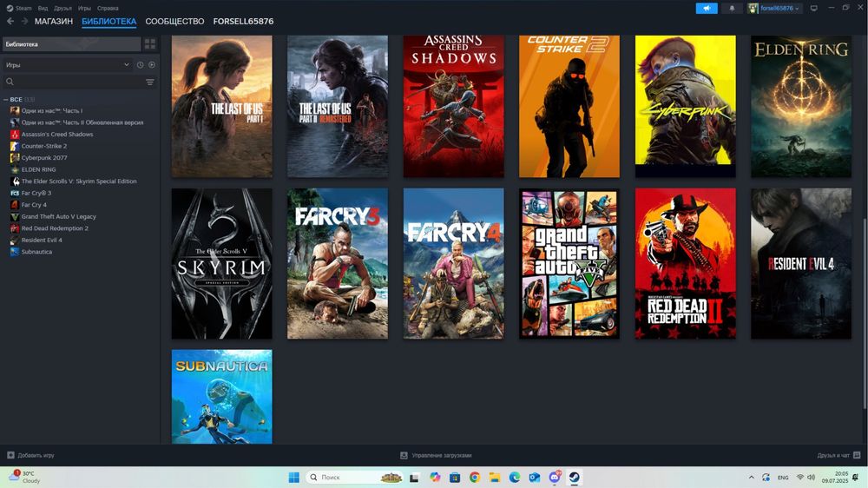Select Одни из нас: Часть I in list
The image size is (868, 488).
51,111
